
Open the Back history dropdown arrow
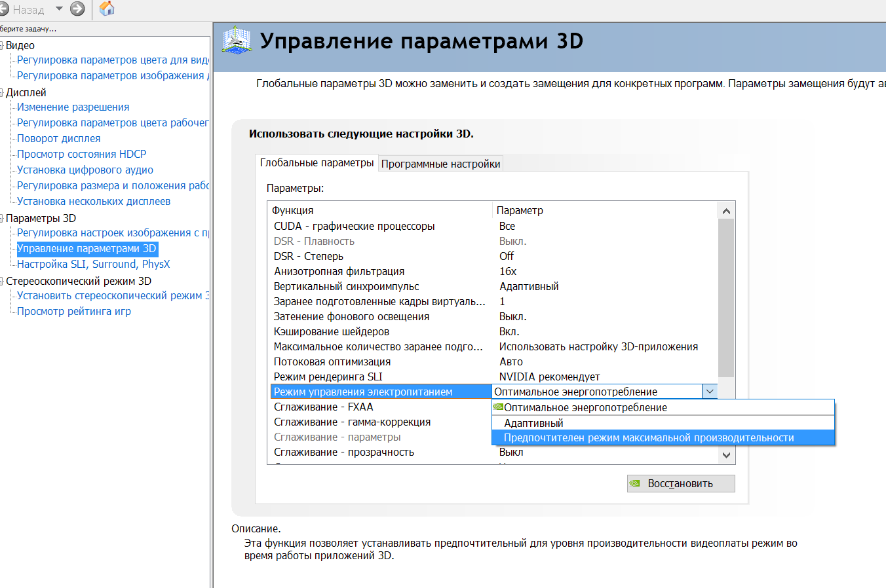59,9
